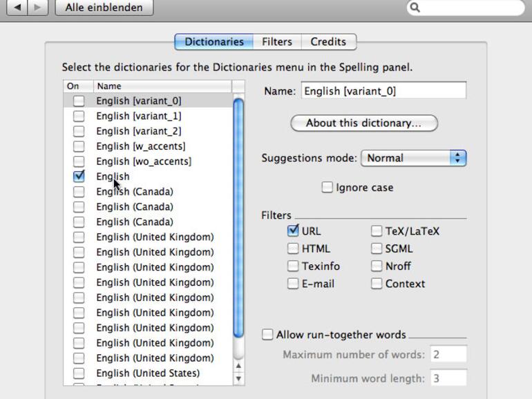Switch to the Filters tab
Viewport: 532px width, 399px height.
point(277,41)
